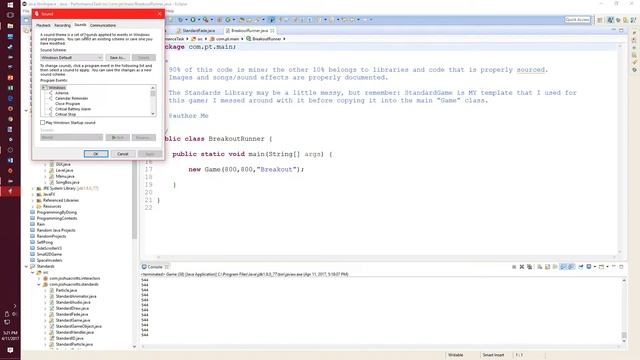Click Console vertical scrollbar thumb
The image size is (640, 360).
point(624,335)
